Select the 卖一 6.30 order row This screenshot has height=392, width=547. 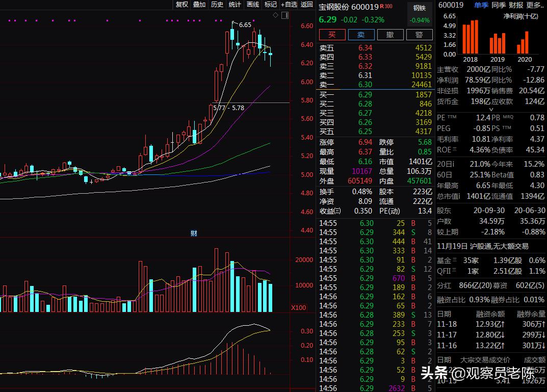point(376,85)
